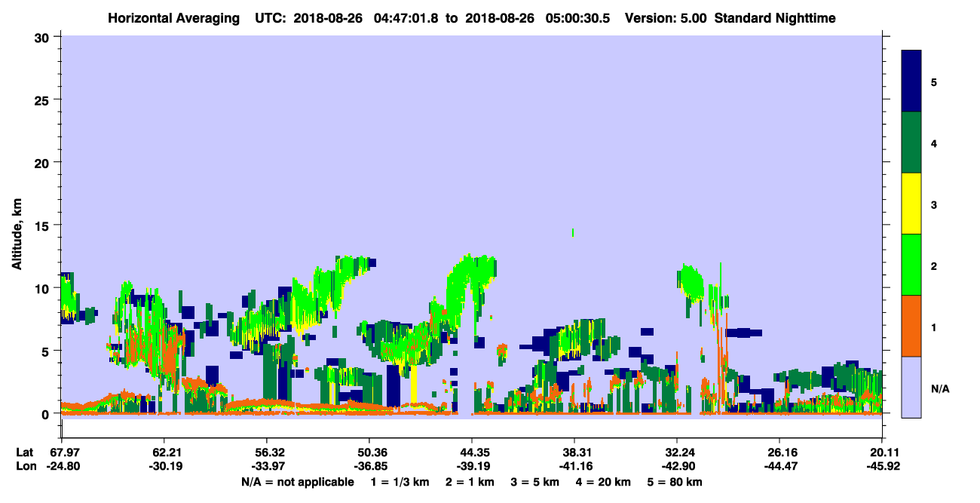The height and width of the screenshot is (503, 980).
Task: Click the tall yellow column below 5 km
Action: coord(414,385)
